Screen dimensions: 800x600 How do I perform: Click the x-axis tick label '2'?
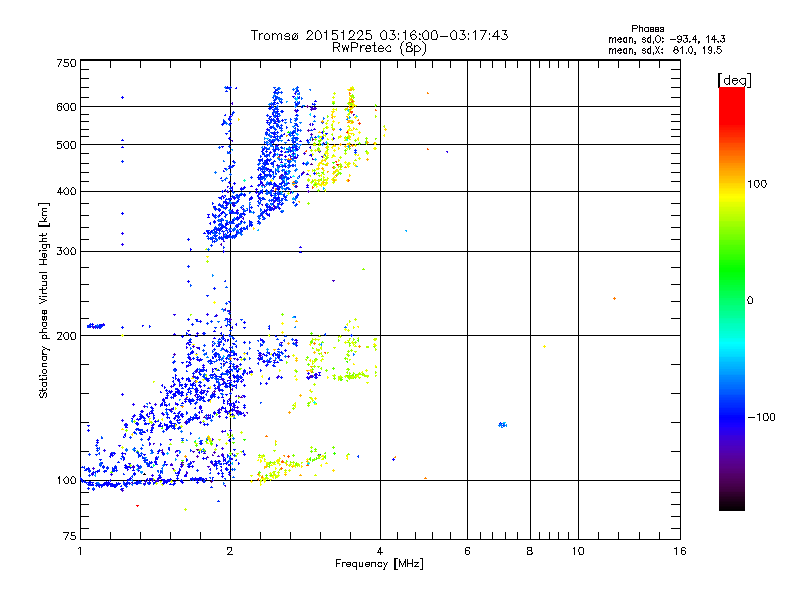tap(230, 551)
